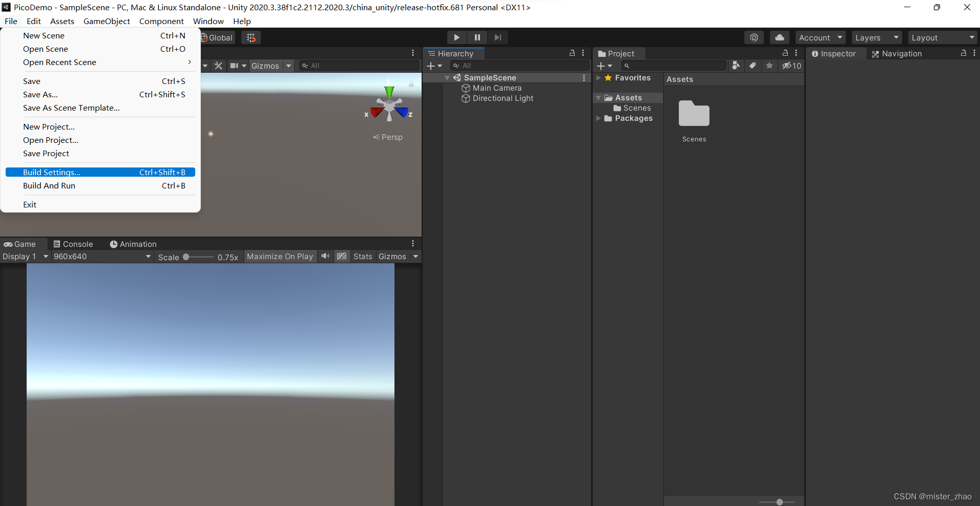Open the Unity collaborate history icon
This screenshot has width=980, height=506.
(754, 37)
